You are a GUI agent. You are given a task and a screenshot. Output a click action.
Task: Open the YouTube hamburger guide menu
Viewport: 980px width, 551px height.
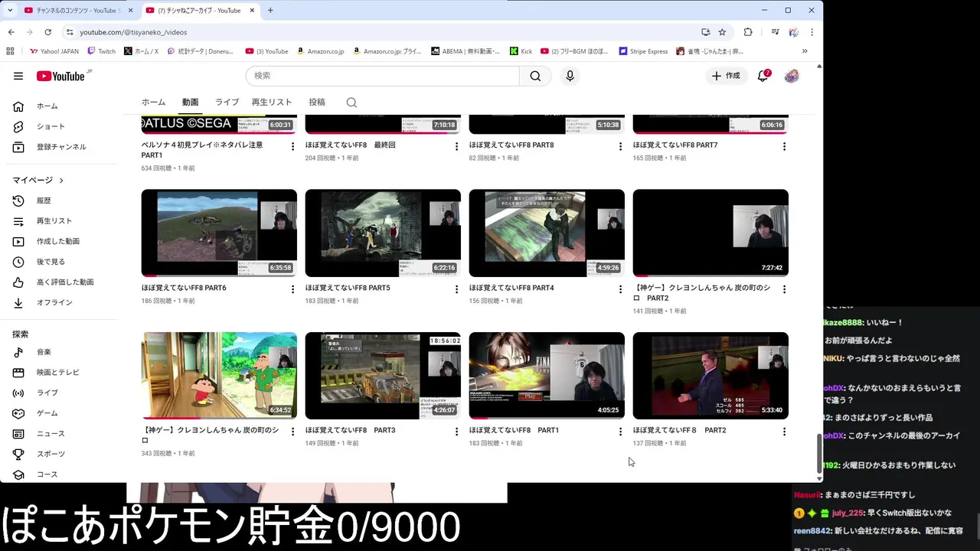[x=18, y=76]
